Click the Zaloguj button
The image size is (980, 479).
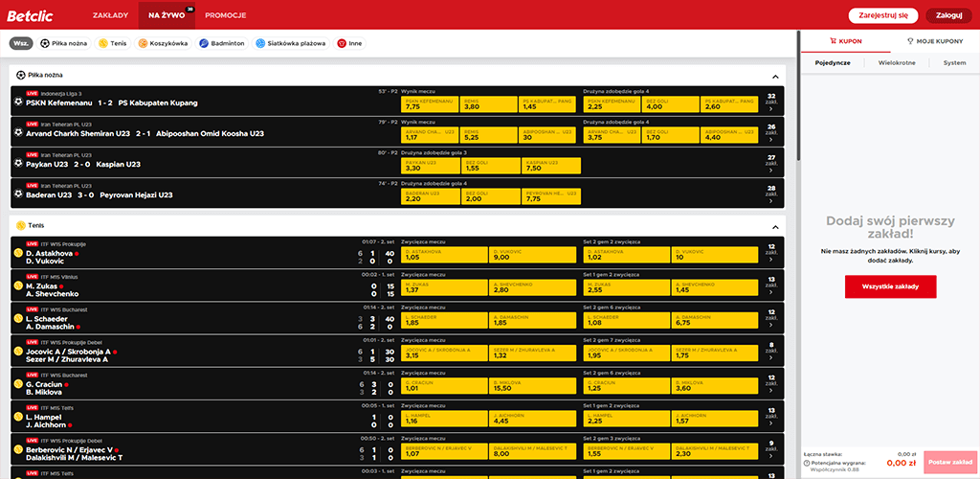click(x=948, y=15)
